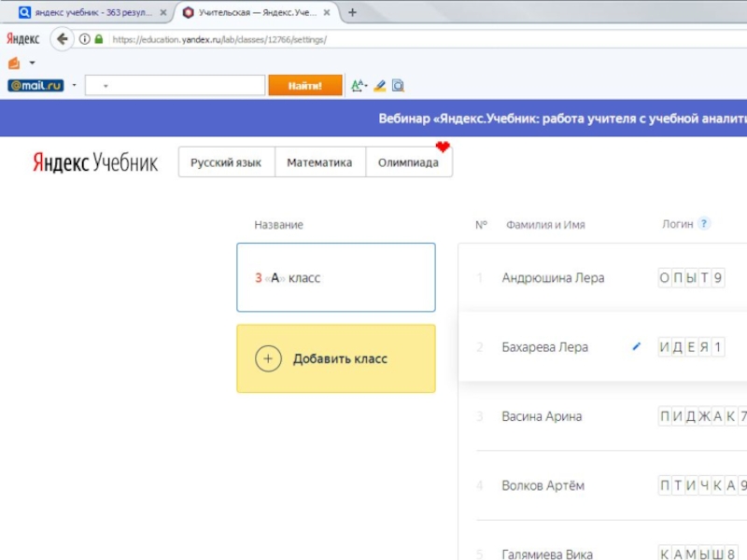747x560 pixels.
Task: Click student name Бахарева Лера
Action: [x=545, y=347]
